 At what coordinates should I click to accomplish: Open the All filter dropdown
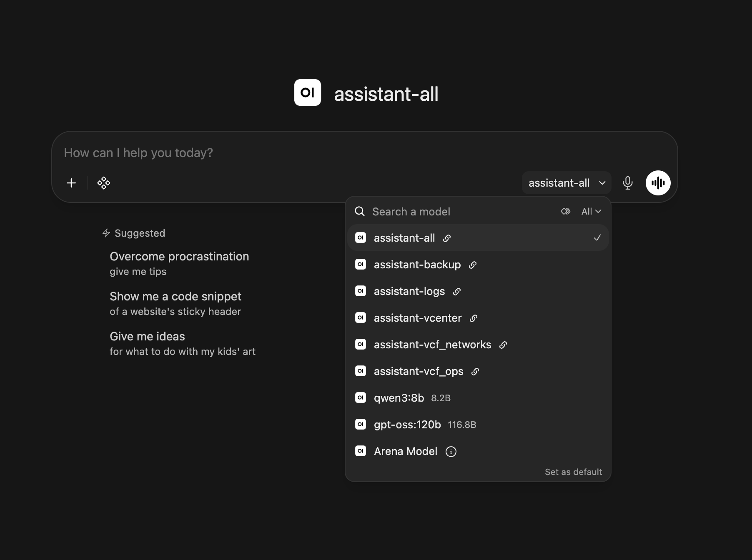(x=591, y=211)
